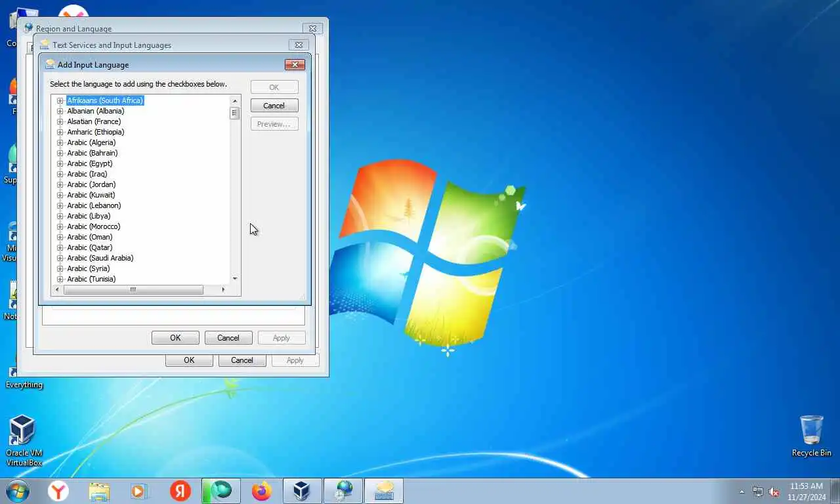
Task: Click OK in Region and Language window
Action: (x=189, y=360)
